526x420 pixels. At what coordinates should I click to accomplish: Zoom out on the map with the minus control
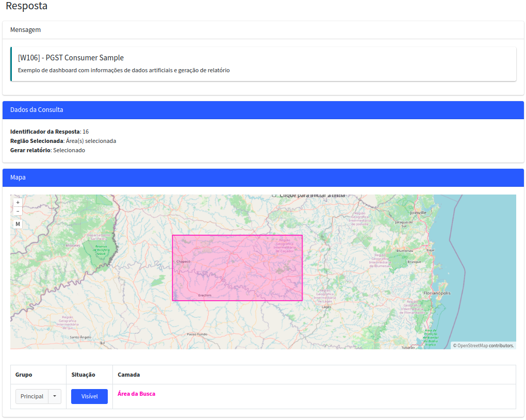coord(18,211)
